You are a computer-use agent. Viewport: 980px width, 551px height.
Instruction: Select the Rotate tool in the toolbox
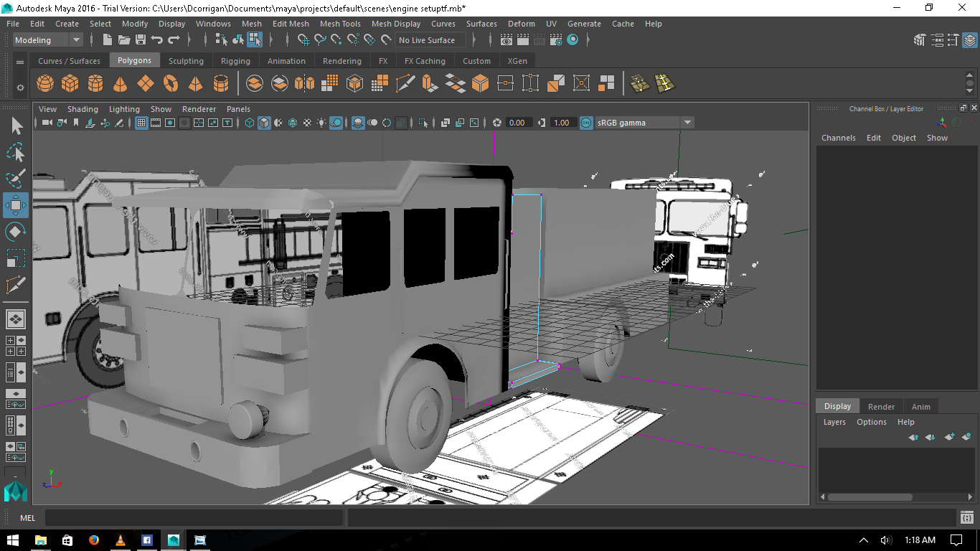point(16,232)
